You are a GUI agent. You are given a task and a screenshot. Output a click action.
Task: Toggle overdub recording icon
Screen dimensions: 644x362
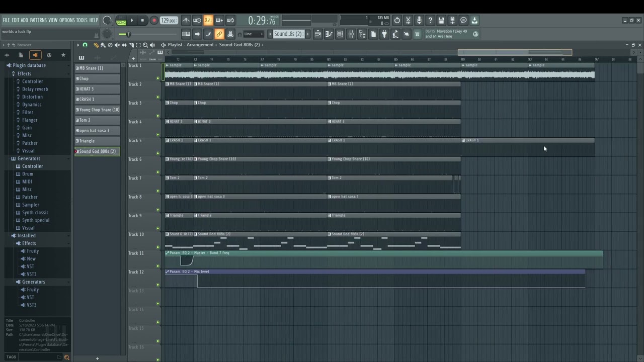click(219, 21)
